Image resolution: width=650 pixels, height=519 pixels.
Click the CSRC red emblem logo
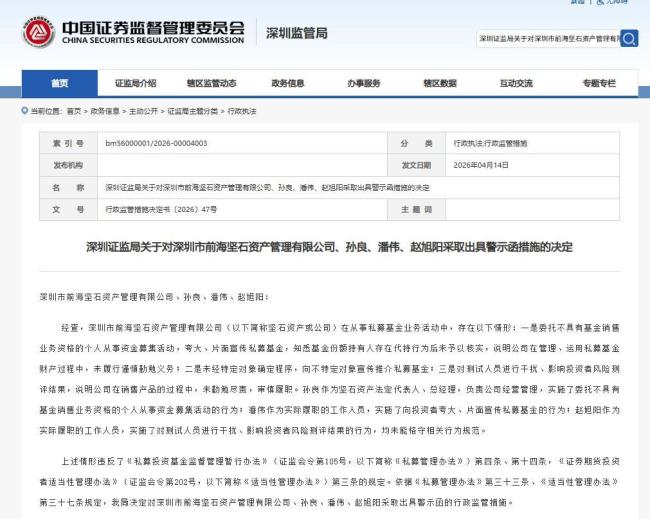tap(39, 32)
